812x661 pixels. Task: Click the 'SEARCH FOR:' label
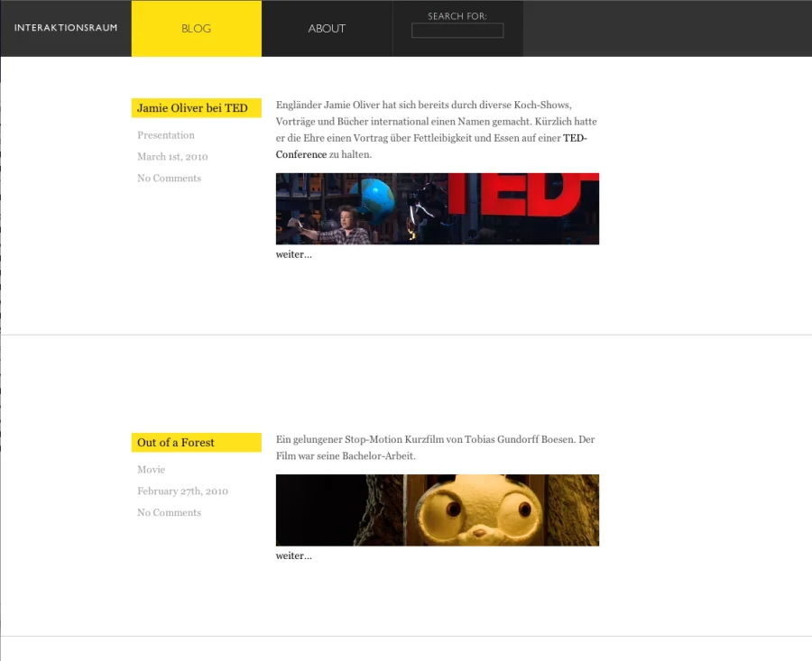(457, 16)
